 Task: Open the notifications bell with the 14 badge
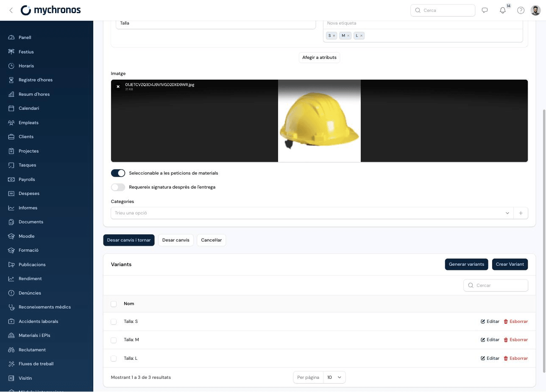click(x=503, y=10)
